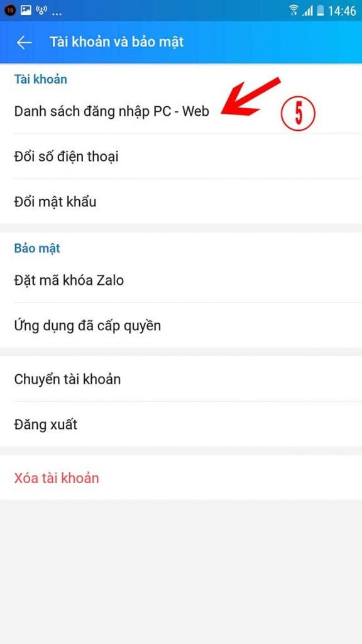Tap the screenshot notification icon
This screenshot has height=644, width=362.
point(24,9)
